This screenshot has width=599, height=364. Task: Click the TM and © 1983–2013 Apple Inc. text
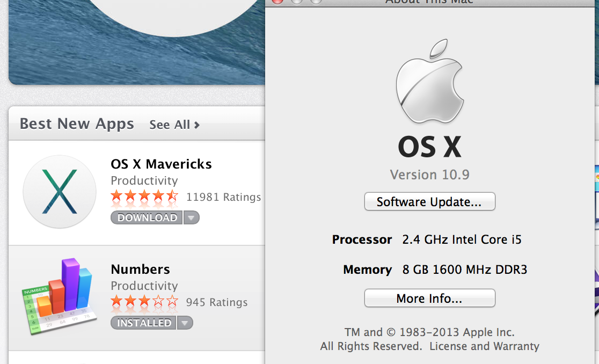click(429, 332)
